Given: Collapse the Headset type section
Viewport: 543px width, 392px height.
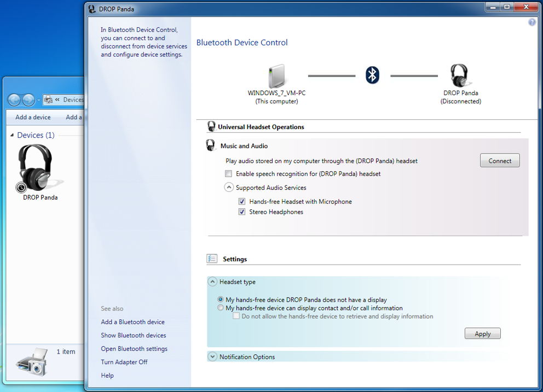Looking at the screenshot, I should [x=212, y=281].
